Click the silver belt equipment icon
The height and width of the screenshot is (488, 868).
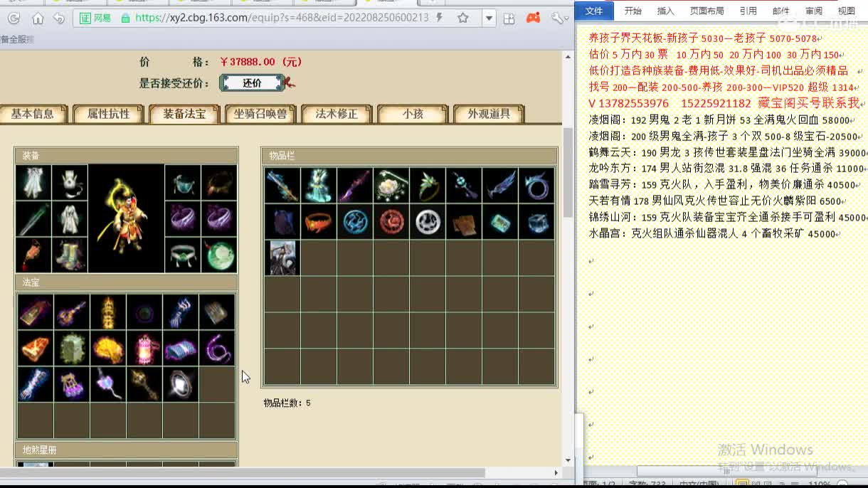coord(183,255)
